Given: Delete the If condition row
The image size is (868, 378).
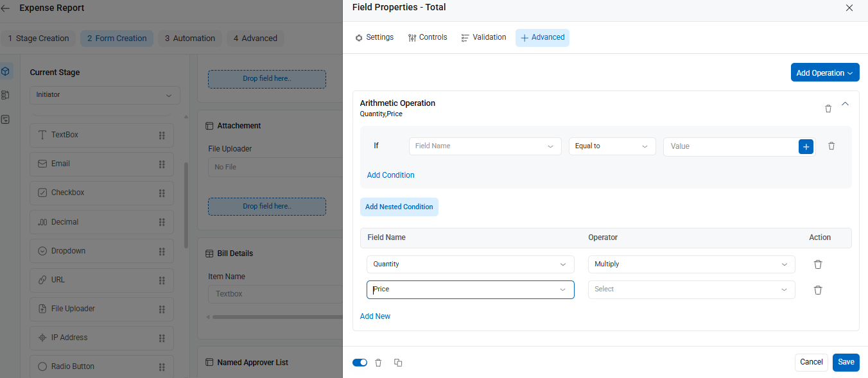Looking at the screenshot, I should 831,146.
